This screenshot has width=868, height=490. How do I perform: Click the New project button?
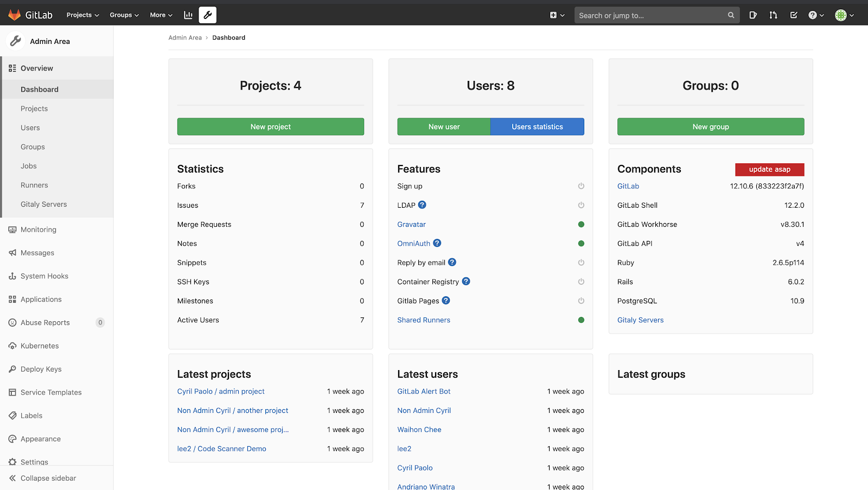click(x=271, y=126)
